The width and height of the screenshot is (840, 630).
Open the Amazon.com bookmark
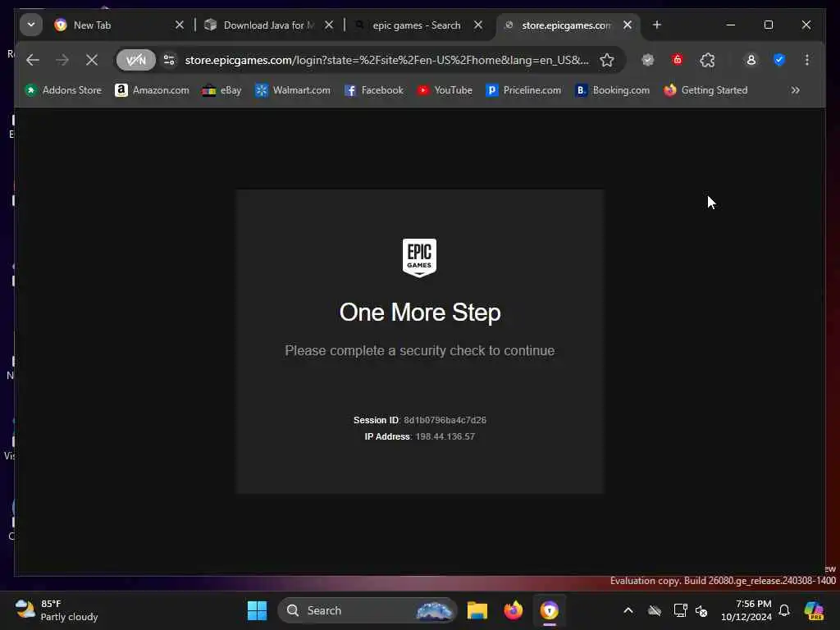[x=152, y=90]
